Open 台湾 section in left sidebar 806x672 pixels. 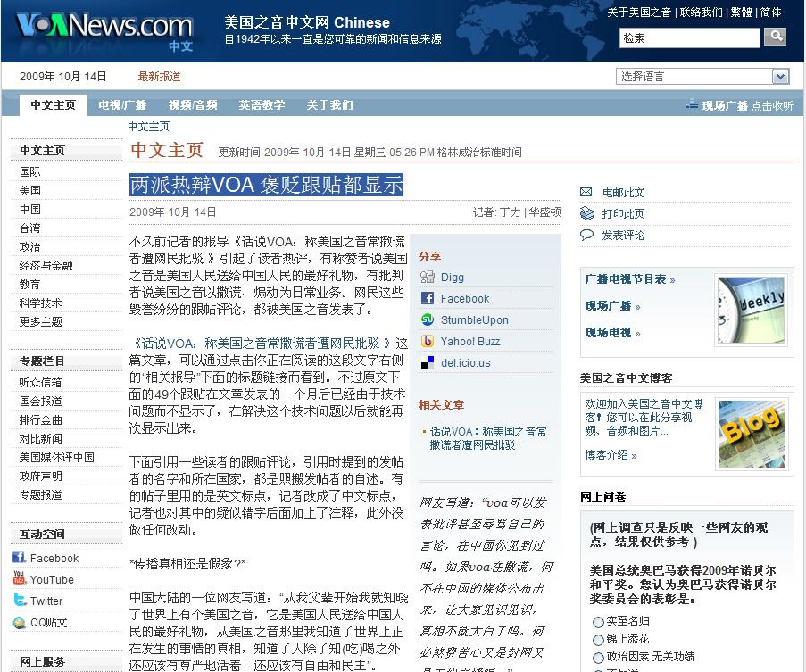coord(30,228)
